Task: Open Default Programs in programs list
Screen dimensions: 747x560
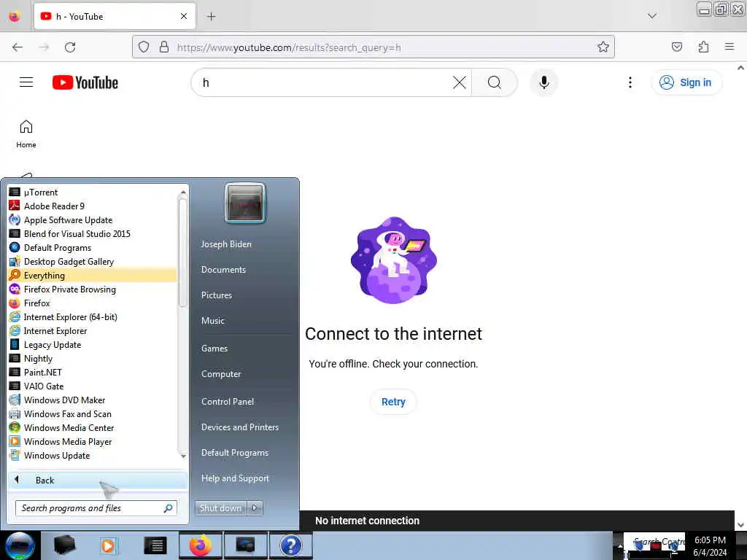Action: tap(93, 248)
